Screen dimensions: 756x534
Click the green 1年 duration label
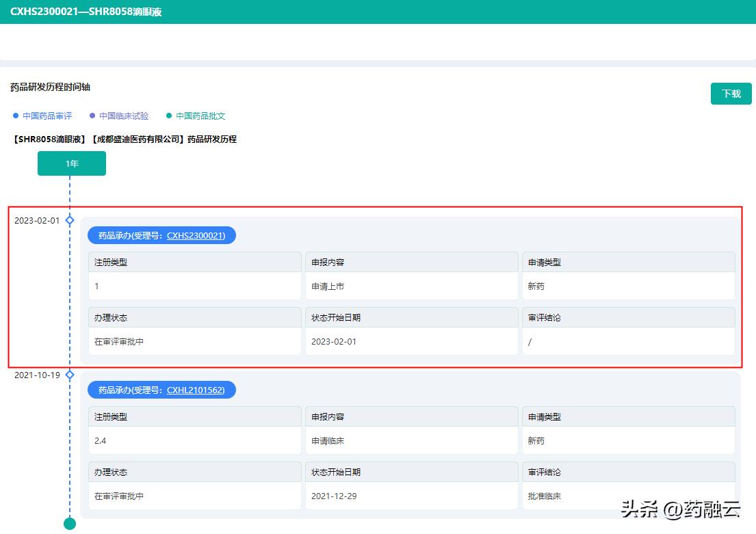71,163
